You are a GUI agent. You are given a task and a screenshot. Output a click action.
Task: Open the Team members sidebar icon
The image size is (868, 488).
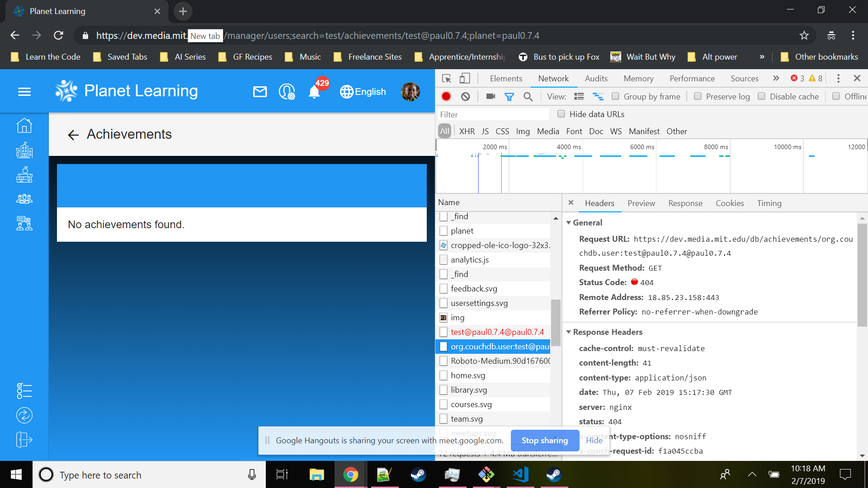24,199
